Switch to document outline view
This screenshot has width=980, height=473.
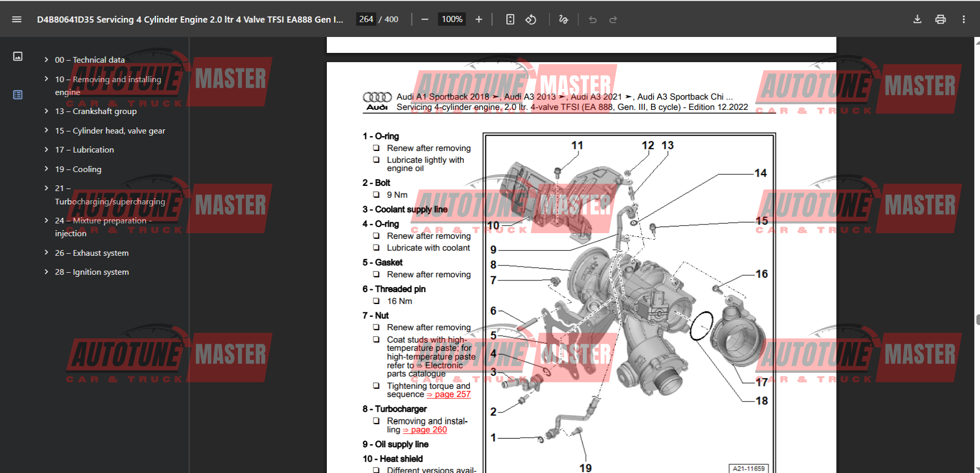point(18,95)
